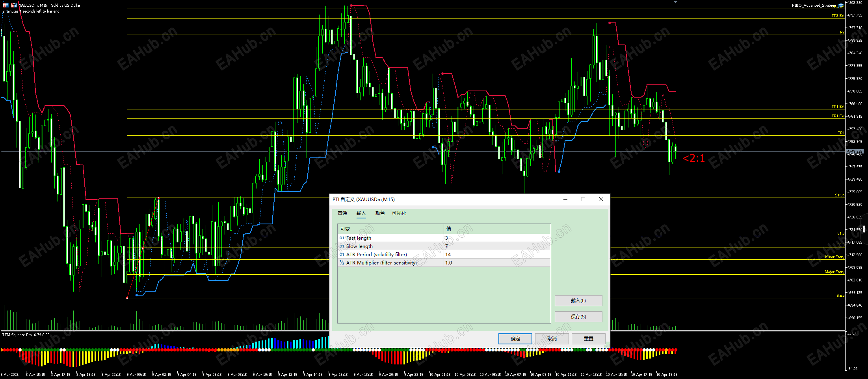Edit the Slow length value 7
This screenshot has width=868, height=379.
[497, 246]
